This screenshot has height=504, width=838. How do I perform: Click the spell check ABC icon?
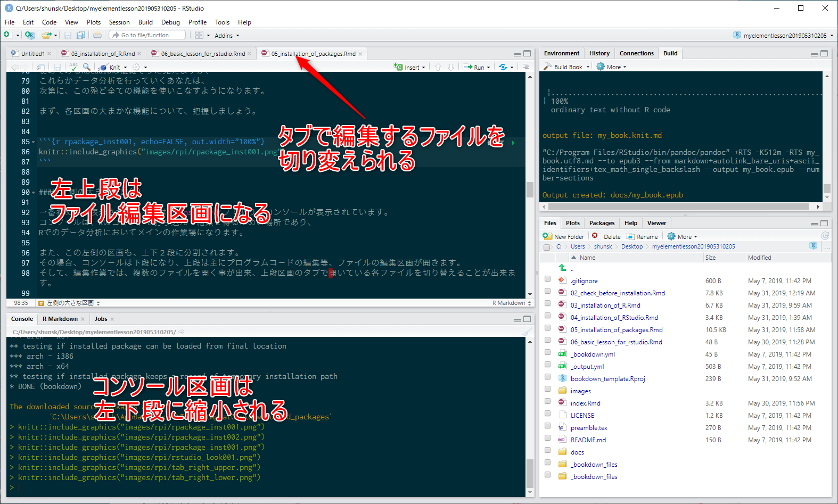click(x=73, y=67)
